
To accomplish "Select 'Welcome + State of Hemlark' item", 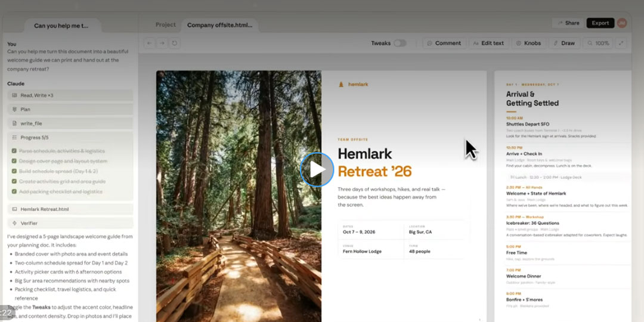I will coord(536,193).
